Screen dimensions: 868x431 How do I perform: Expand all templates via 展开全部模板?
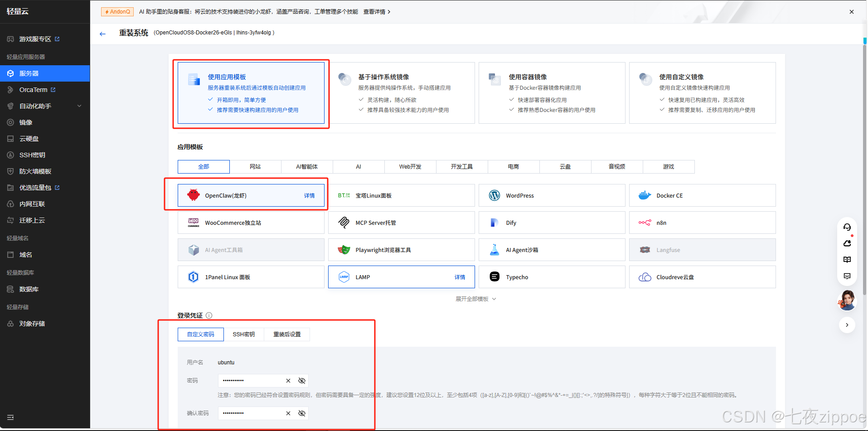(x=476, y=299)
